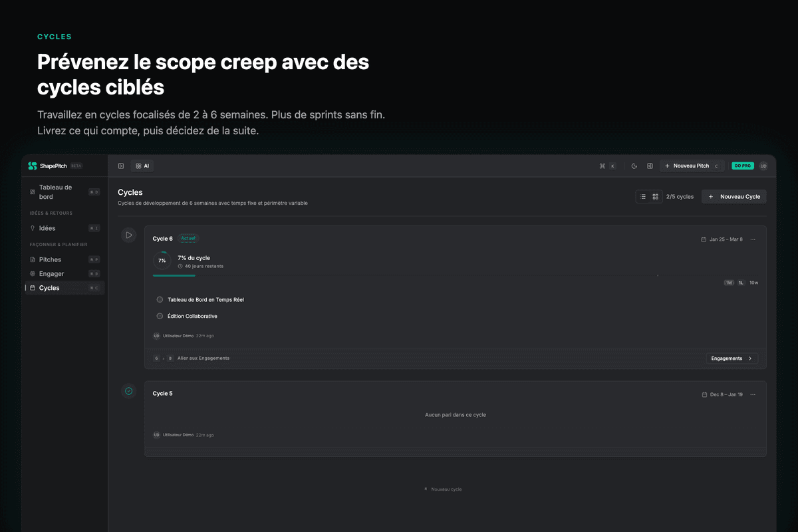Switch to list view layout
Viewport: 798px width, 532px height.
pyautogui.click(x=642, y=197)
